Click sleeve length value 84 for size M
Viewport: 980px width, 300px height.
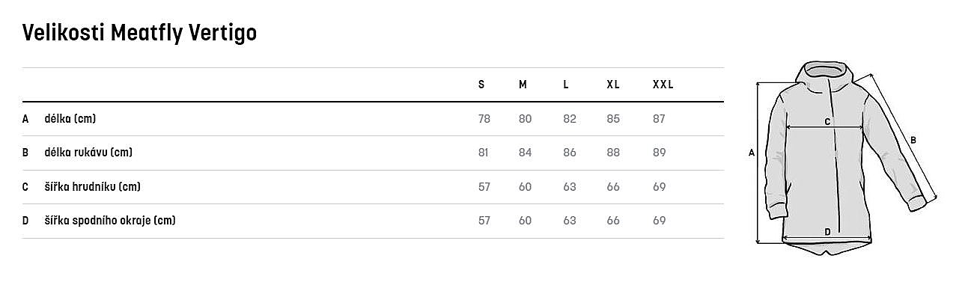click(525, 153)
